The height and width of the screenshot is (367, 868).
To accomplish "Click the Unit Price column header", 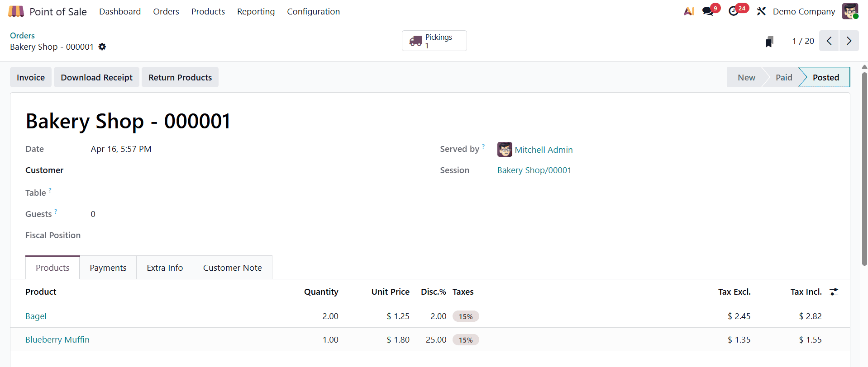I will pyautogui.click(x=390, y=292).
